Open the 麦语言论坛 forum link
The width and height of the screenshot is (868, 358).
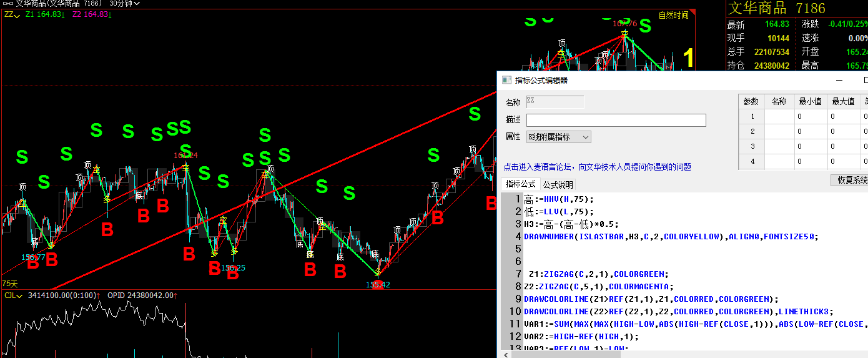(x=597, y=167)
